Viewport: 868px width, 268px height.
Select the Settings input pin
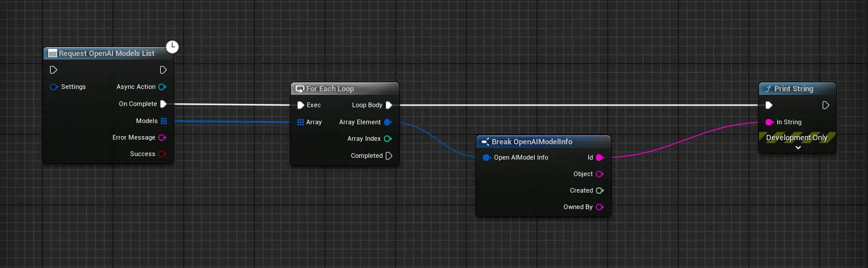click(54, 87)
